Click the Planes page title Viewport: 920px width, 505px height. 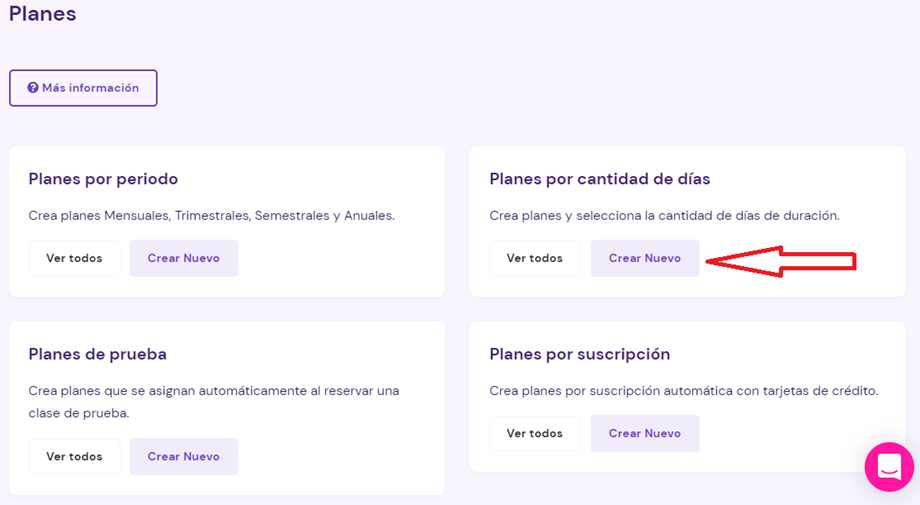point(42,13)
